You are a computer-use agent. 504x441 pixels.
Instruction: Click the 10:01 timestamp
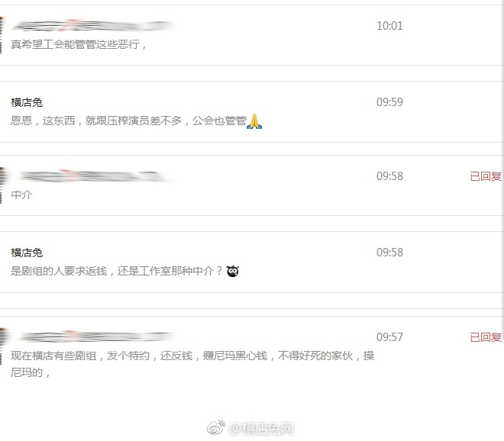[389, 26]
